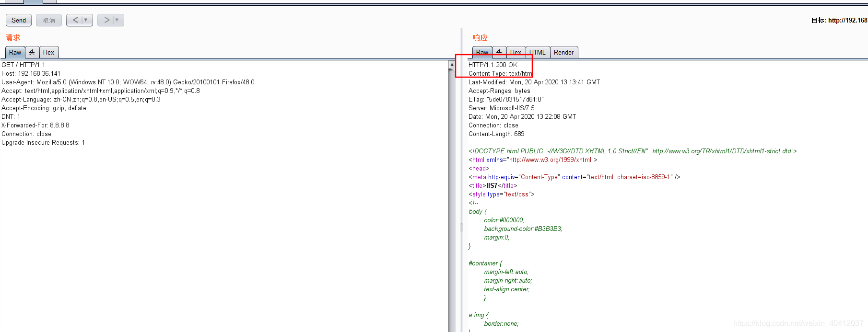Viewport: 868px width, 332px height.
Task: Go back to the previous request with the < arrow
Action: pyautogui.click(x=75, y=20)
